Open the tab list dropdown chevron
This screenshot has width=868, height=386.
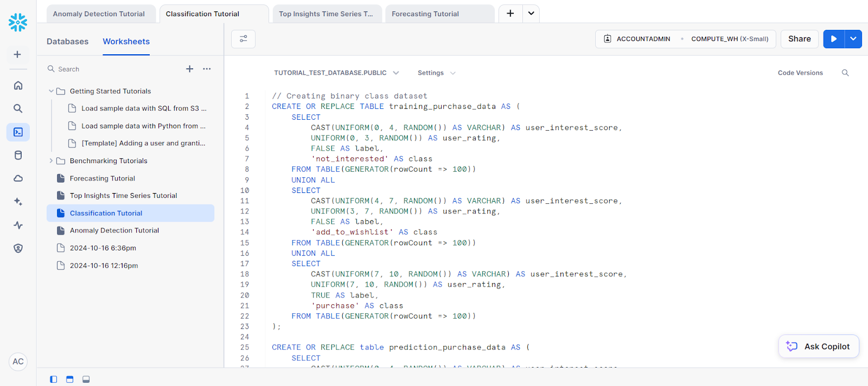(531, 14)
